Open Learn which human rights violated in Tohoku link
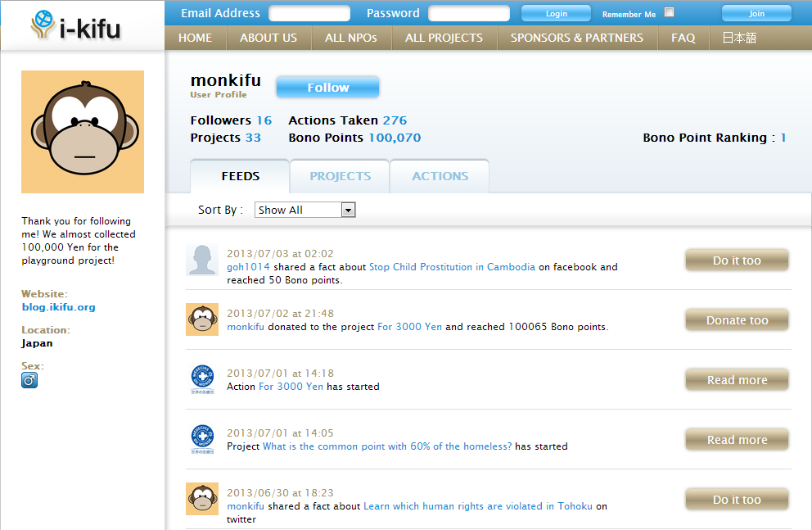 pyautogui.click(x=478, y=506)
